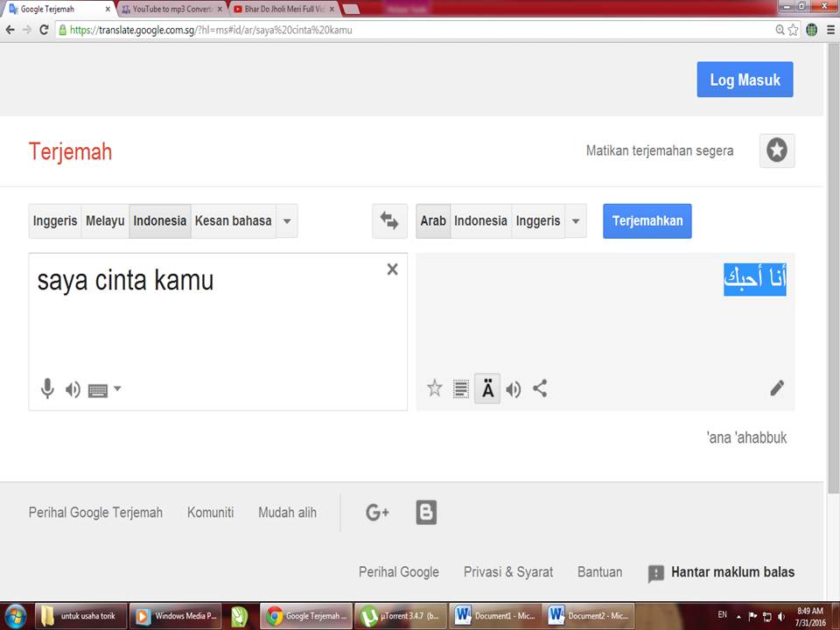Open the Mudah alih link
Screen dimensions: 840x630
[287, 513]
